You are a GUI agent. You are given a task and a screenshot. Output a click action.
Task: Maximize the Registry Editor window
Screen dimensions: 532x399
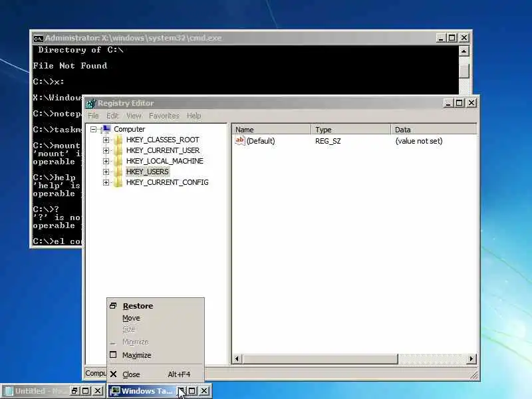(460, 103)
